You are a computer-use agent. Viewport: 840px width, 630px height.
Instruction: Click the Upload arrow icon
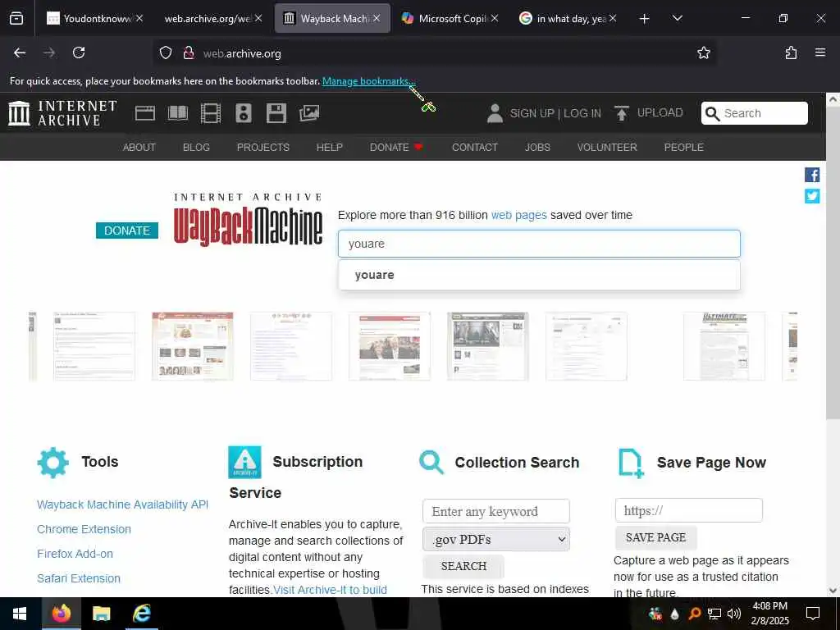(622, 113)
